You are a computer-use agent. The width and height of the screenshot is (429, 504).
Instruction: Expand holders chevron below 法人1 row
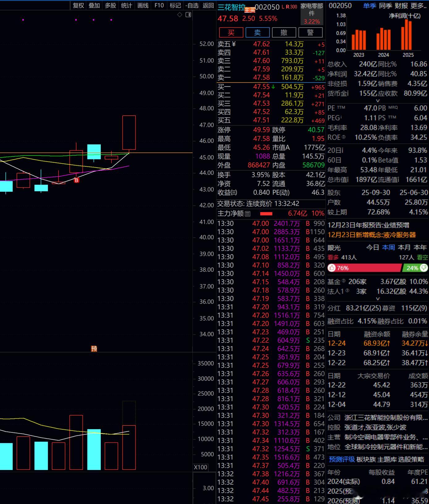(378, 299)
